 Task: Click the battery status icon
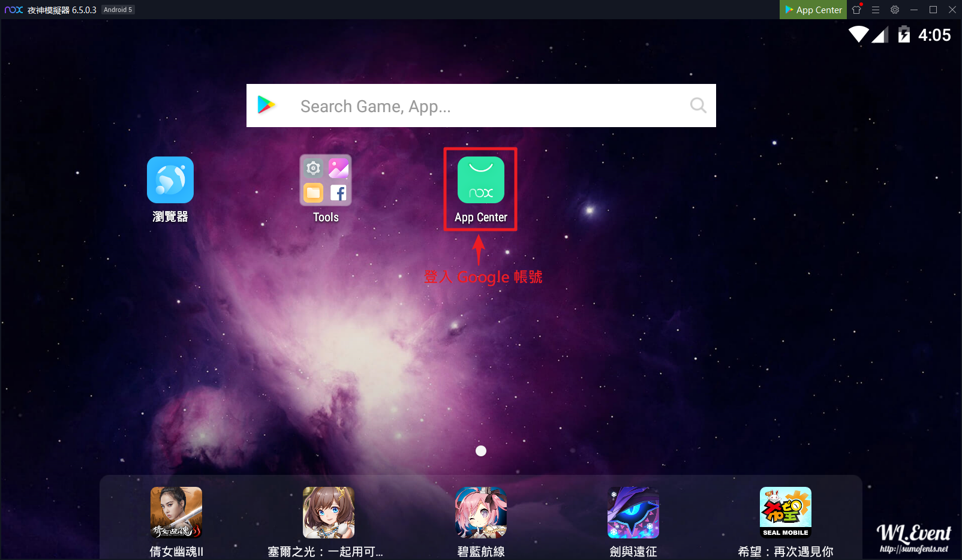(x=904, y=34)
